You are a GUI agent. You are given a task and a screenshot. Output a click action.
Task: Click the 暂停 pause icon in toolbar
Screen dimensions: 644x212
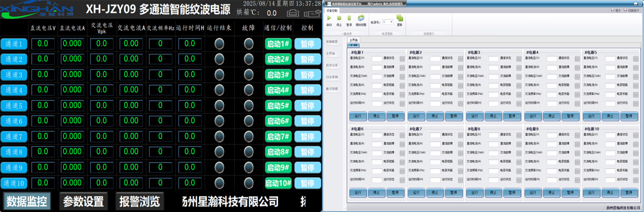[x=349, y=18]
